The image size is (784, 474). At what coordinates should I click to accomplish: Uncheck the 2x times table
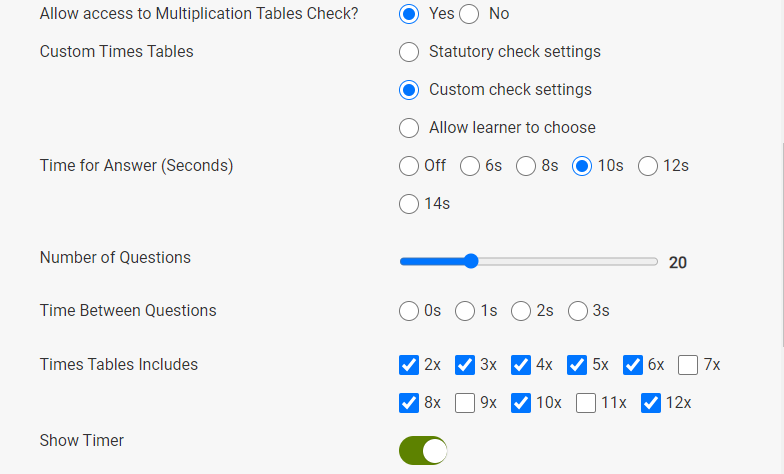[x=409, y=365]
